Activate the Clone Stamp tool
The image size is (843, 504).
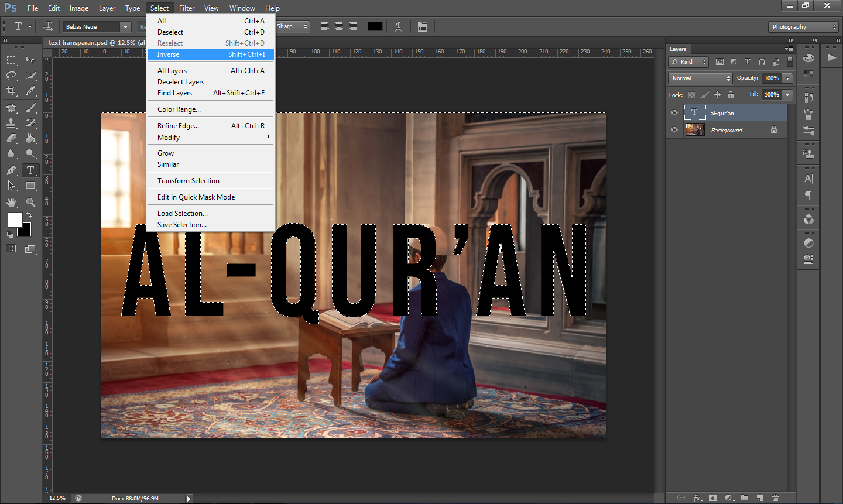click(x=11, y=123)
